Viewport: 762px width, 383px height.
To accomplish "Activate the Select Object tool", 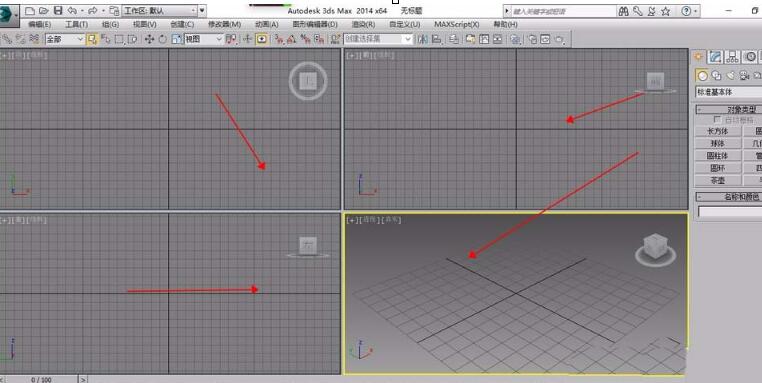I will coord(92,39).
